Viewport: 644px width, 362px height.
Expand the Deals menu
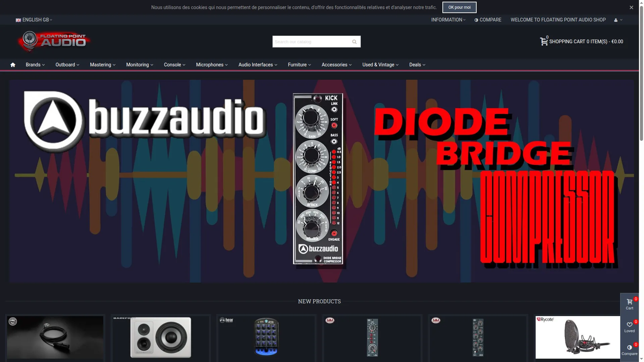(x=417, y=65)
